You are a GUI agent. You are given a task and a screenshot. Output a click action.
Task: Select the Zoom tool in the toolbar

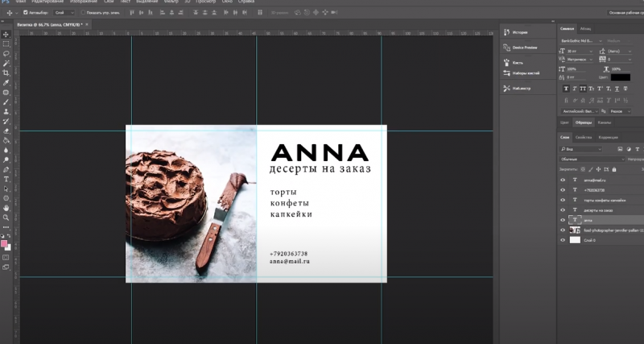tap(6, 218)
